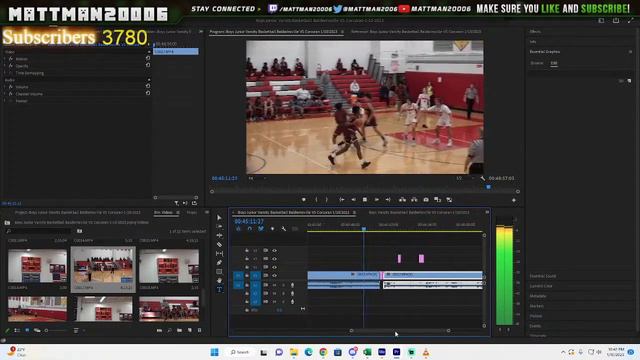Open Lumetri Color panel
Screen dimensions: 640x360
point(541,286)
